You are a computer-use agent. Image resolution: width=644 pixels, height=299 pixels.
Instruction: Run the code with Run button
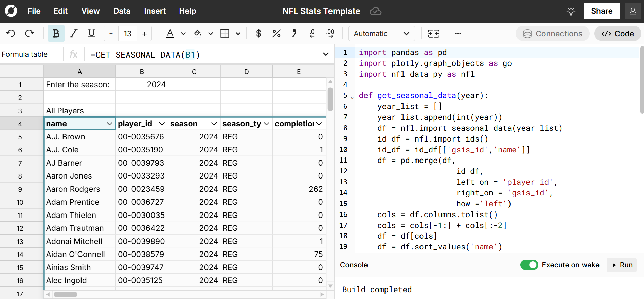(622, 265)
